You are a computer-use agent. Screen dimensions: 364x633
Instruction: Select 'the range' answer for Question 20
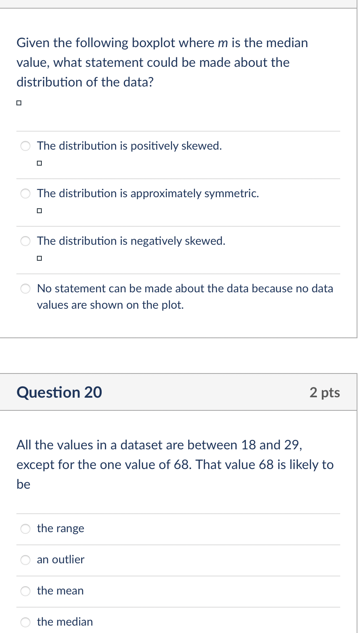pos(25,529)
